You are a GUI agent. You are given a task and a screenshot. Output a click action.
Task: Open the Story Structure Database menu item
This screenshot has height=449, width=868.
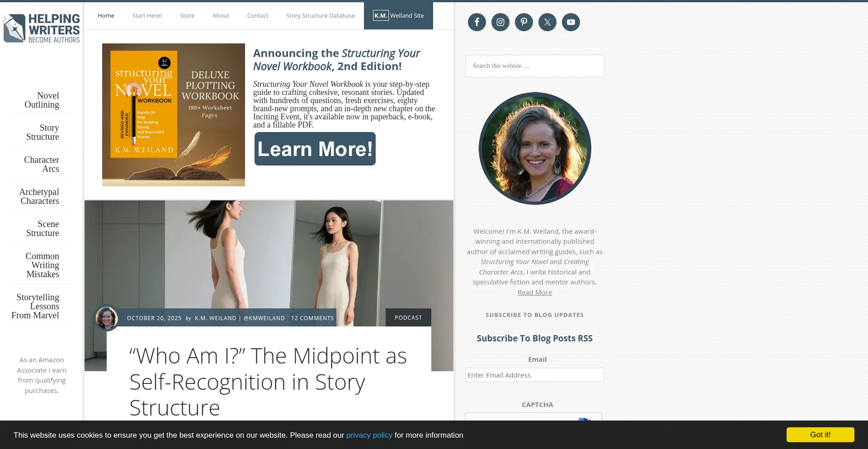point(321,15)
